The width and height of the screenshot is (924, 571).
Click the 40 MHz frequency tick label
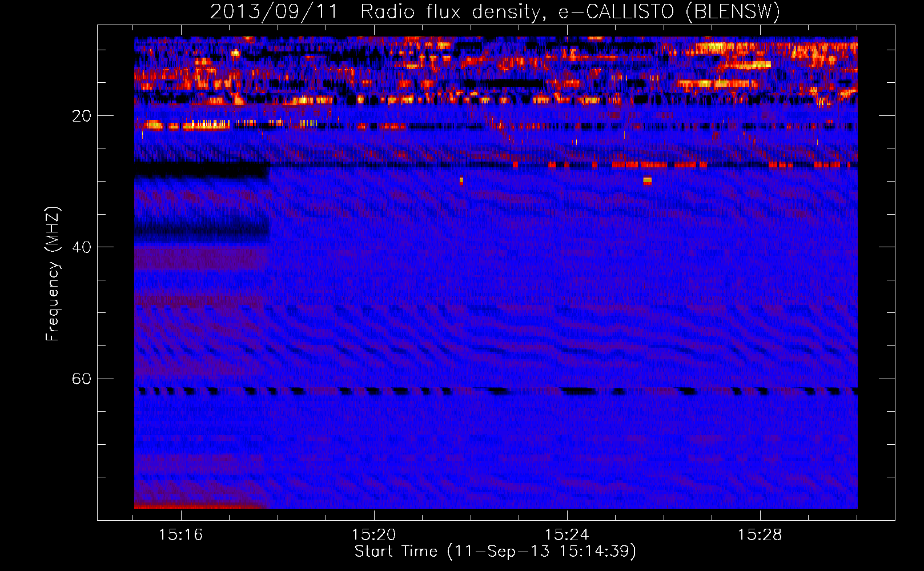coord(81,247)
